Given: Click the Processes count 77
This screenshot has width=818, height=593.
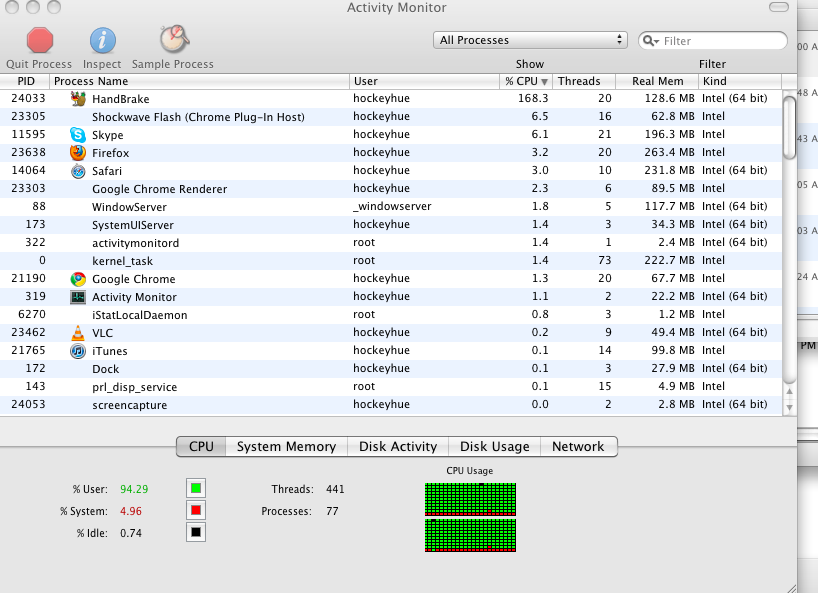Looking at the screenshot, I should click(332, 511).
